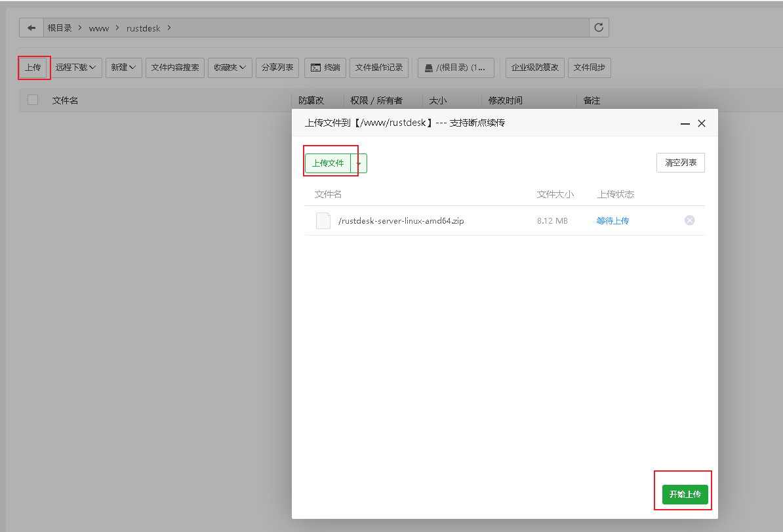Close the upload dialog with X

point(702,123)
